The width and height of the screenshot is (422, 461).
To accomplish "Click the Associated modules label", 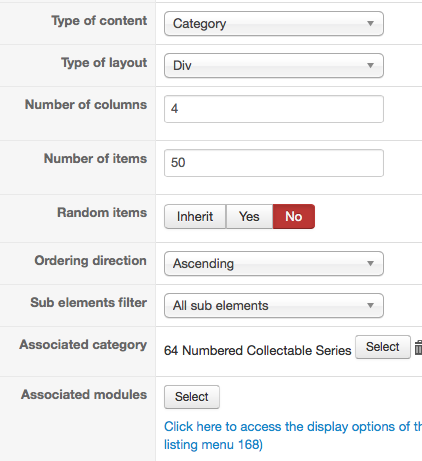I will 84,394.
